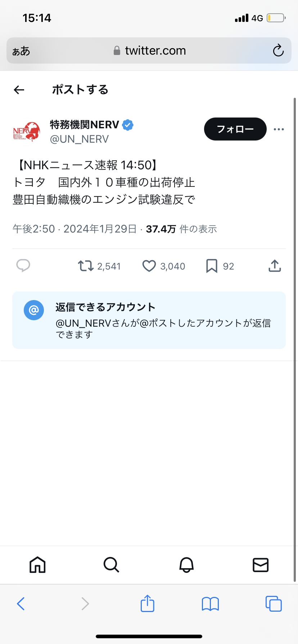298x644 pixels.
Task: Show Safari open tabs overview
Action: pyautogui.click(x=274, y=604)
